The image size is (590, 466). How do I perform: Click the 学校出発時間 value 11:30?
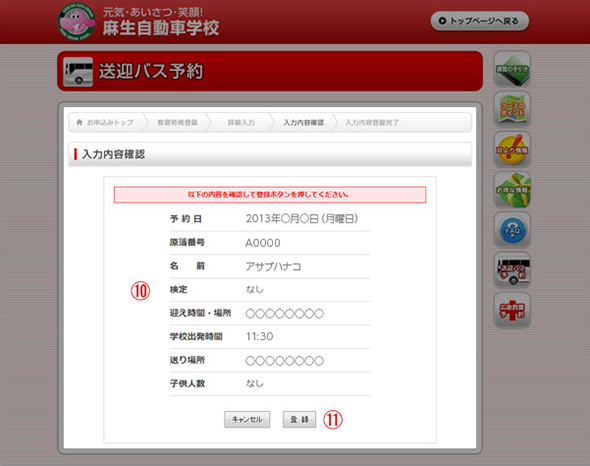pyautogui.click(x=259, y=337)
